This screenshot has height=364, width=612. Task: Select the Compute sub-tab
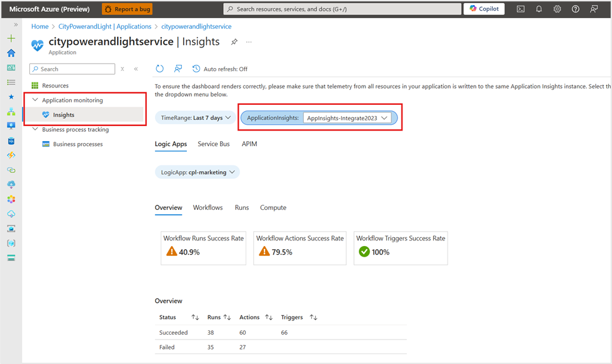[x=273, y=208]
